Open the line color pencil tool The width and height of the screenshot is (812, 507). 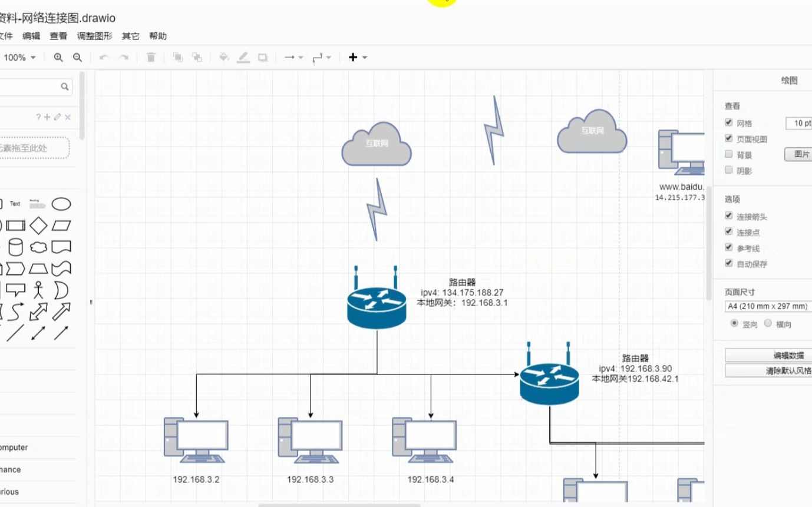click(243, 57)
